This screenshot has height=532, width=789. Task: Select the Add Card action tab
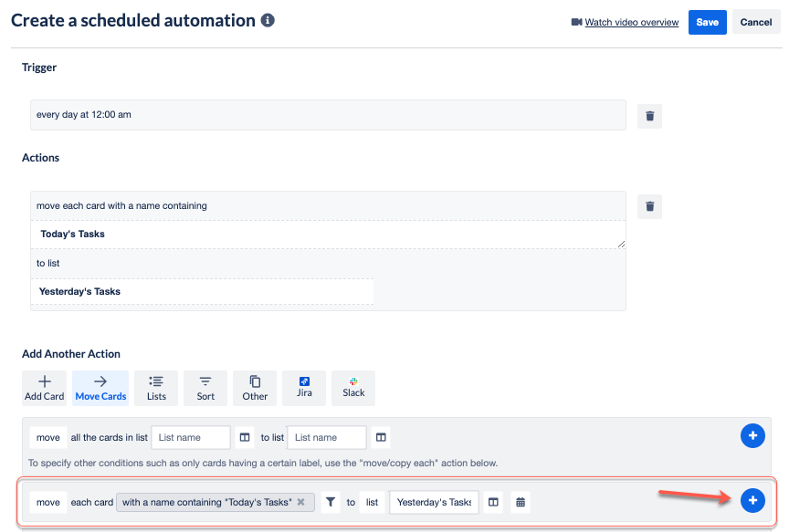pos(44,388)
